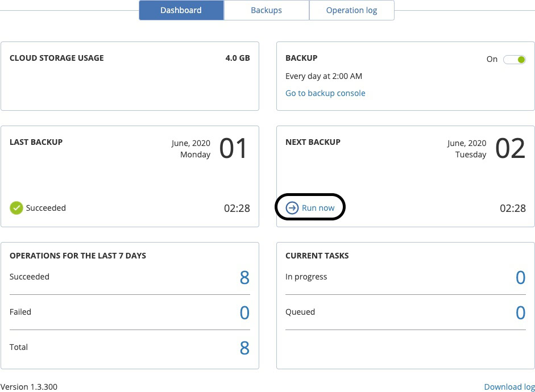Open the Operation log tab
535x392 pixels.
click(x=351, y=10)
